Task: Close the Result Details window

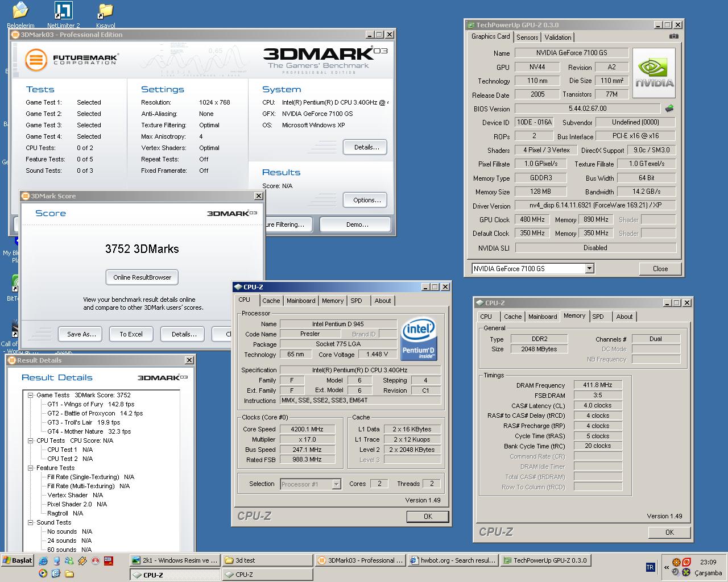Action: pos(189,360)
